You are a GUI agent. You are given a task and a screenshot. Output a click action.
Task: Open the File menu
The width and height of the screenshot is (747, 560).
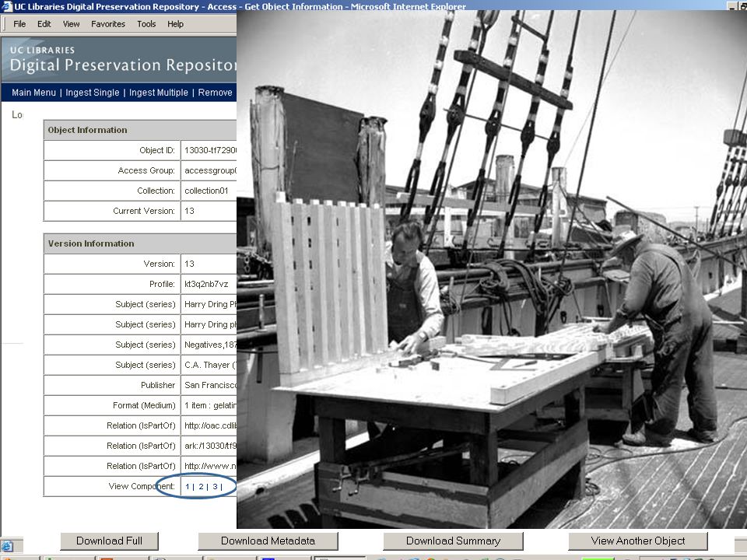tap(19, 24)
